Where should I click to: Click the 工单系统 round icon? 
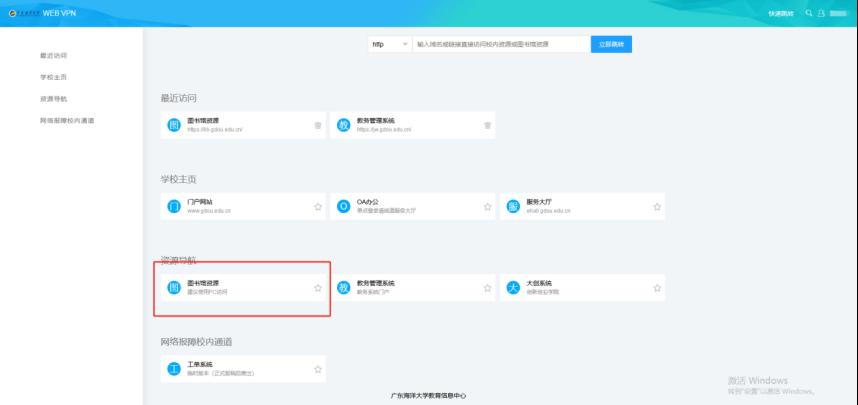pos(173,369)
